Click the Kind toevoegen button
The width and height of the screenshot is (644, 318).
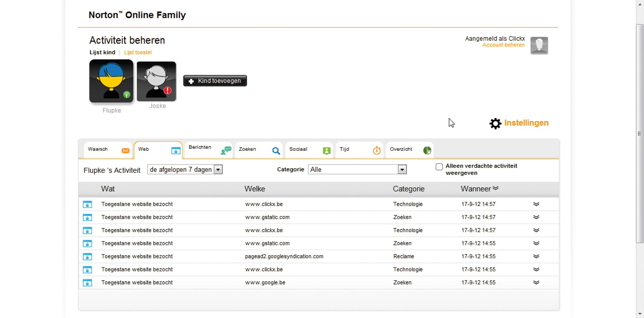(x=215, y=81)
